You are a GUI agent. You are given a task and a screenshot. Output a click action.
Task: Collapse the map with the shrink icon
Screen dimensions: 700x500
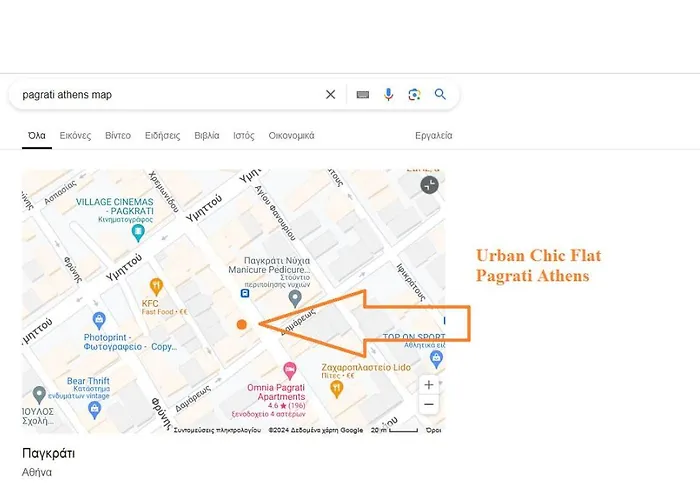tap(429, 185)
